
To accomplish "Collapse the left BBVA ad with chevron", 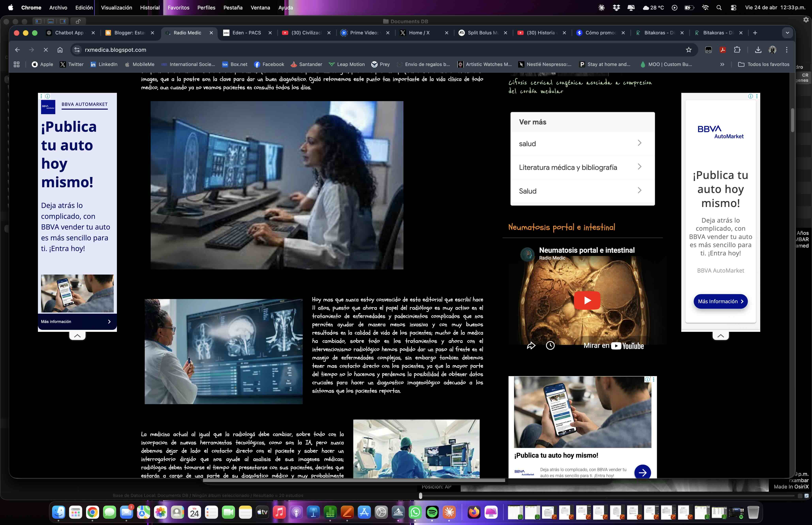I will [77, 336].
